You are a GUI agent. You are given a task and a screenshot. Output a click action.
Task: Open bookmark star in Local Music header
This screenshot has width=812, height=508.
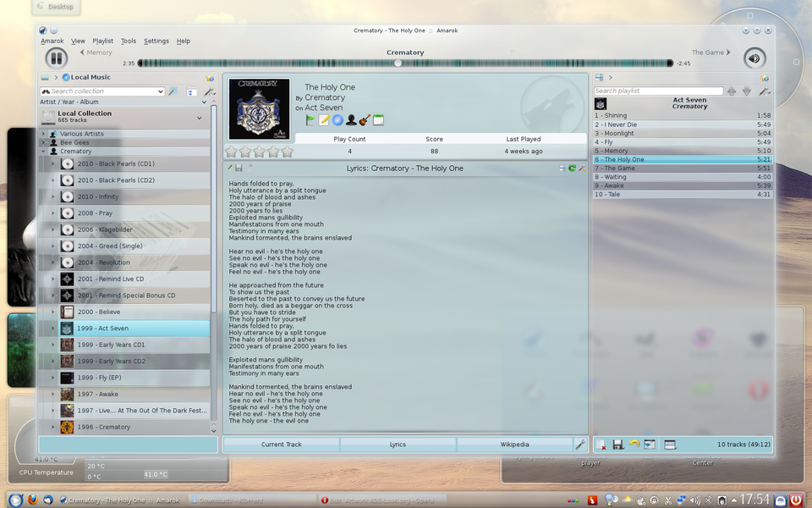210,78
